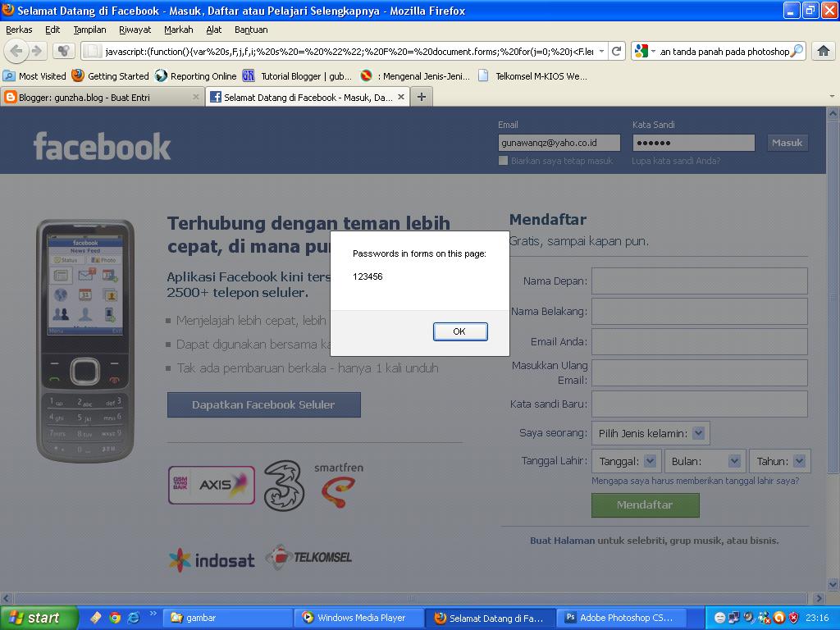This screenshot has height=630, width=840.
Task: Expand the URL bar history dropdown
Action: [x=601, y=52]
